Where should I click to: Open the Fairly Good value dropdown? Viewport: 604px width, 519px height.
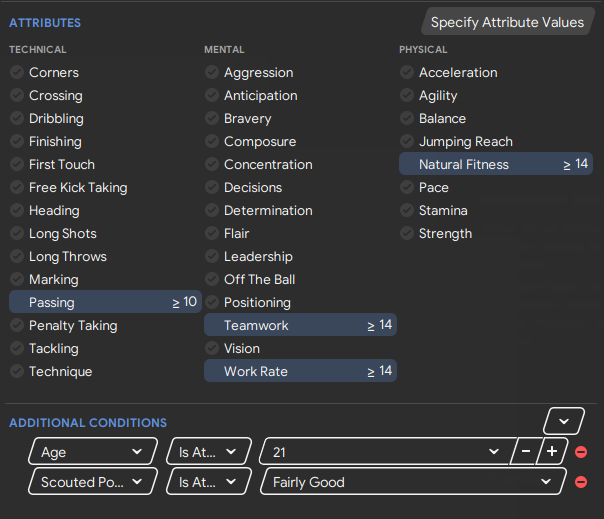[x=413, y=482]
